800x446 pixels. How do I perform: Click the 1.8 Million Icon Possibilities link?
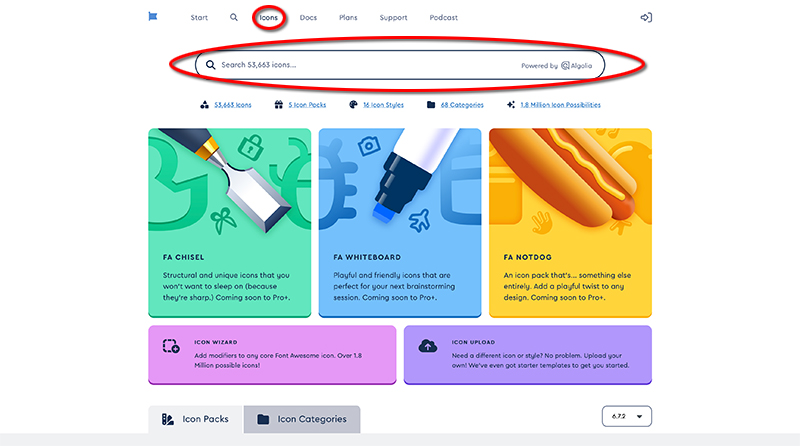tap(560, 104)
